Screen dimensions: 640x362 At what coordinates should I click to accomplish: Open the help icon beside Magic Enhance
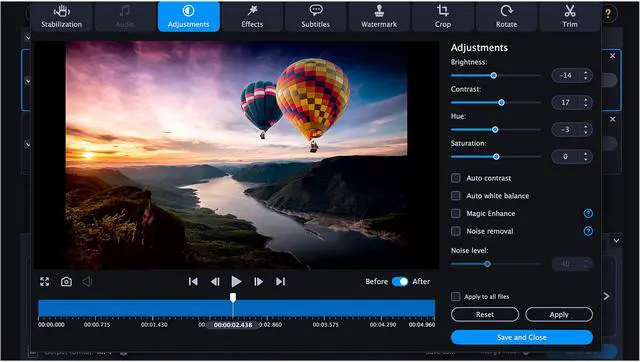tap(588, 213)
